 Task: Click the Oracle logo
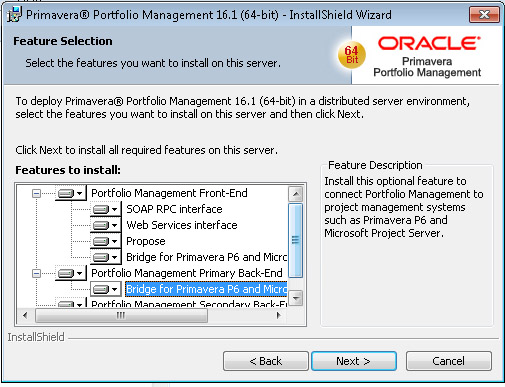[x=429, y=43]
